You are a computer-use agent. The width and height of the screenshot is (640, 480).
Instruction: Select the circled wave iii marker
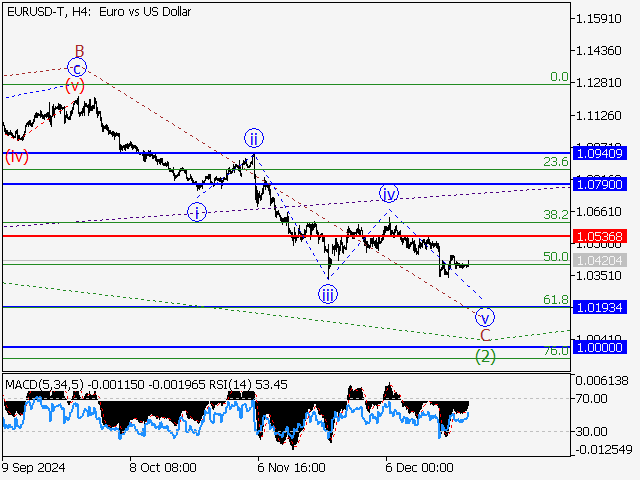point(328,293)
